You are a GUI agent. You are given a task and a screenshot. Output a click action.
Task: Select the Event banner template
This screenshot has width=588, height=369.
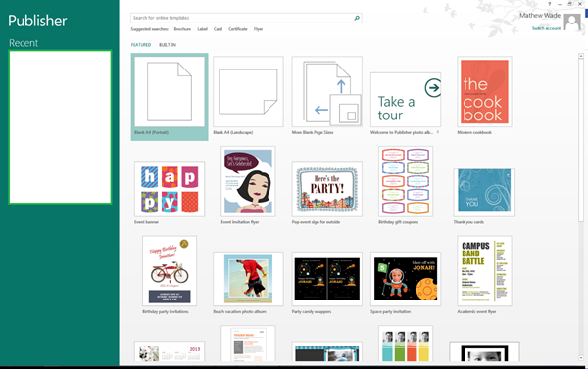coord(170,189)
